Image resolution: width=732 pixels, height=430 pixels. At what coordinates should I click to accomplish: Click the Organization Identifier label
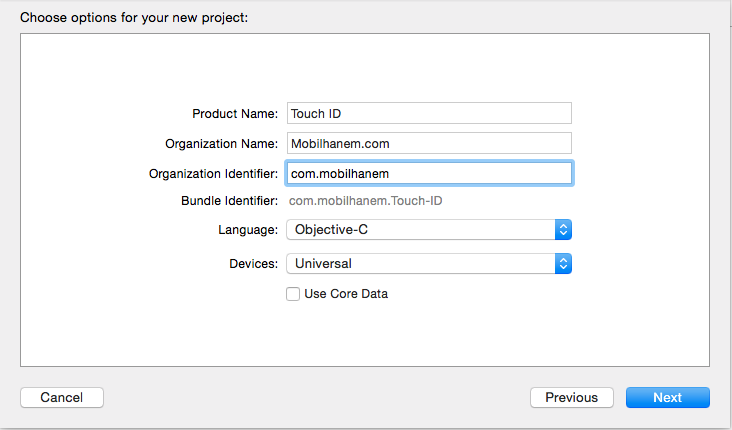click(213, 174)
